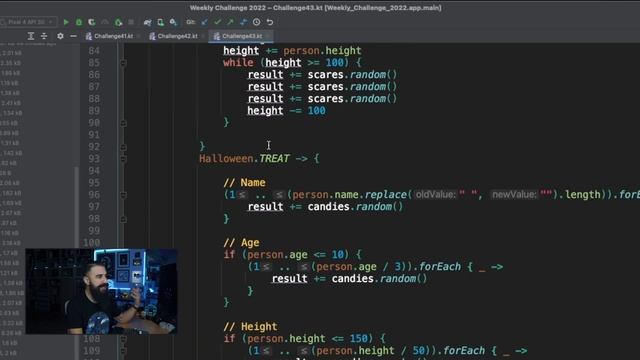Hide the project tool window

point(73,36)
